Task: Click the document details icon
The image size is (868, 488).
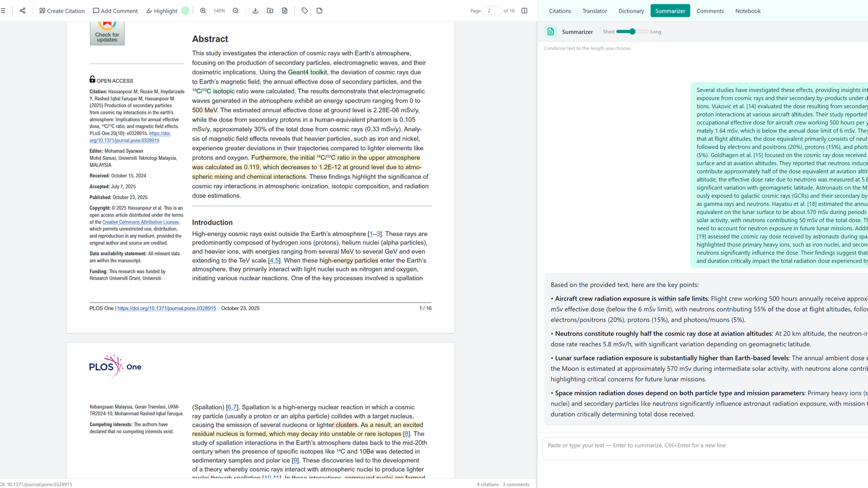Action: pyautogui.click(x=284, y=10)
